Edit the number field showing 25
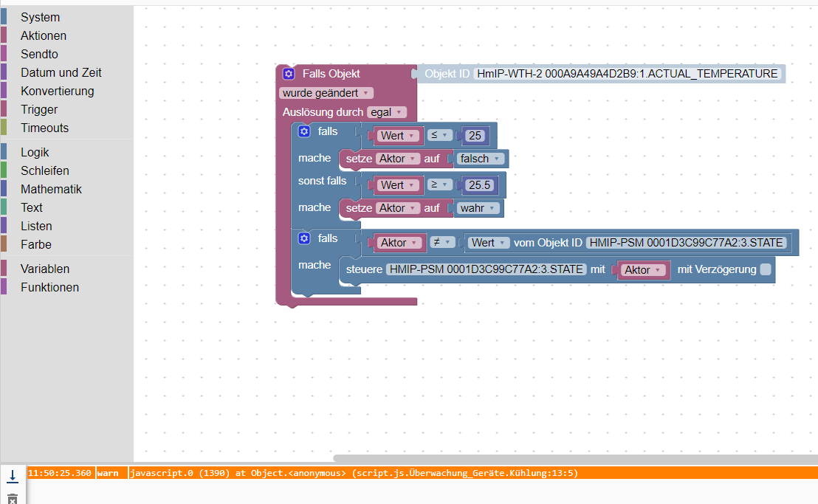This screenshot has height=504, width=818. 475,136
